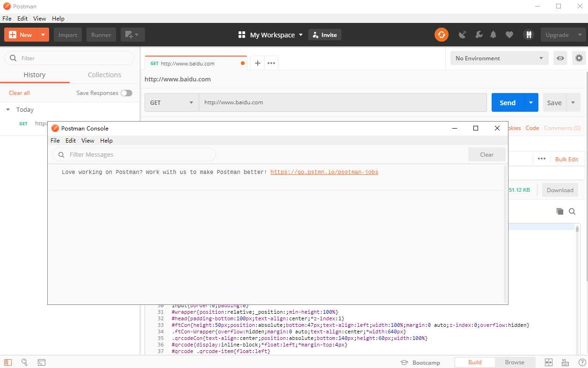Viewport: 588px width, 368px height.
Task: Click the Runner button
Action: pyautogui.click(x=101, y=35)
